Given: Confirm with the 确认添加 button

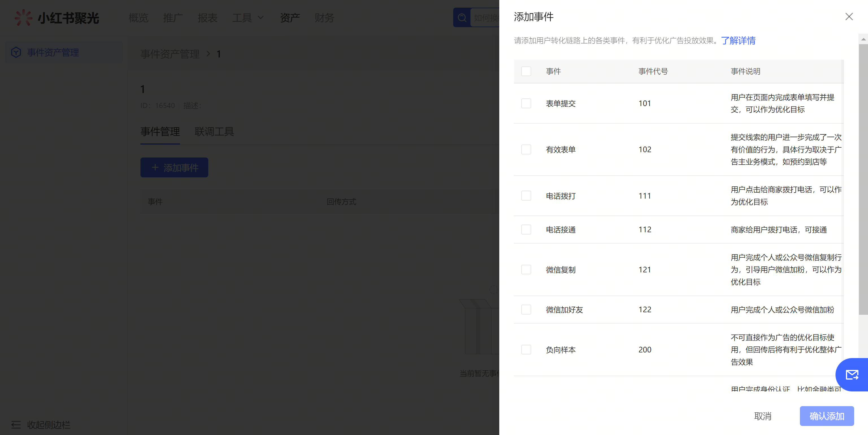Looking at the screenshot, I should click(826, 416).
